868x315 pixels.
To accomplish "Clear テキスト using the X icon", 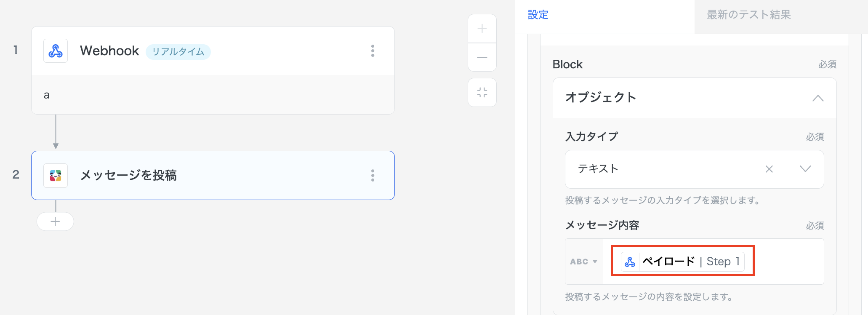I will tap(769, 169).
